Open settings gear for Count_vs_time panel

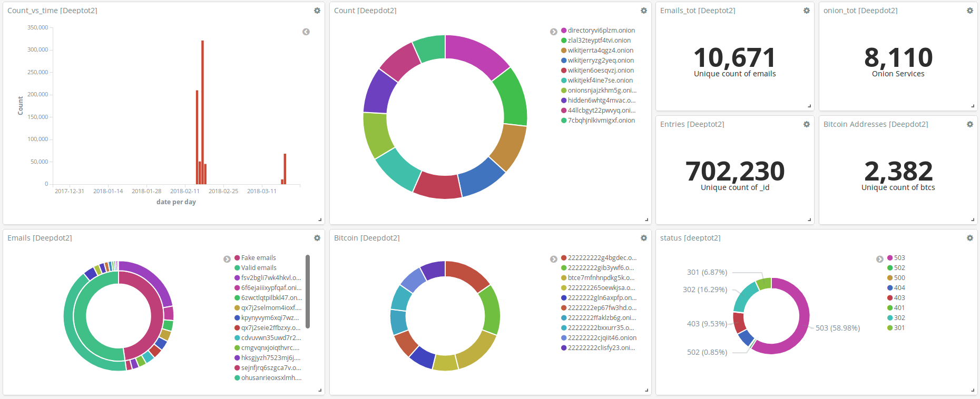coord(317,11)
